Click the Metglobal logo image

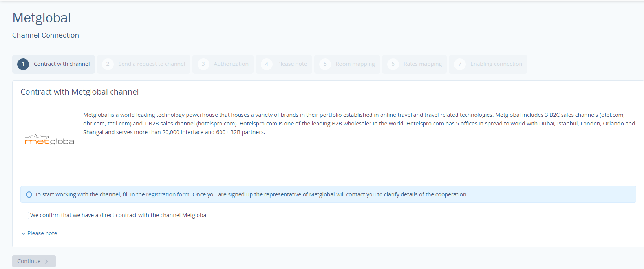click(x=50, y=140)
